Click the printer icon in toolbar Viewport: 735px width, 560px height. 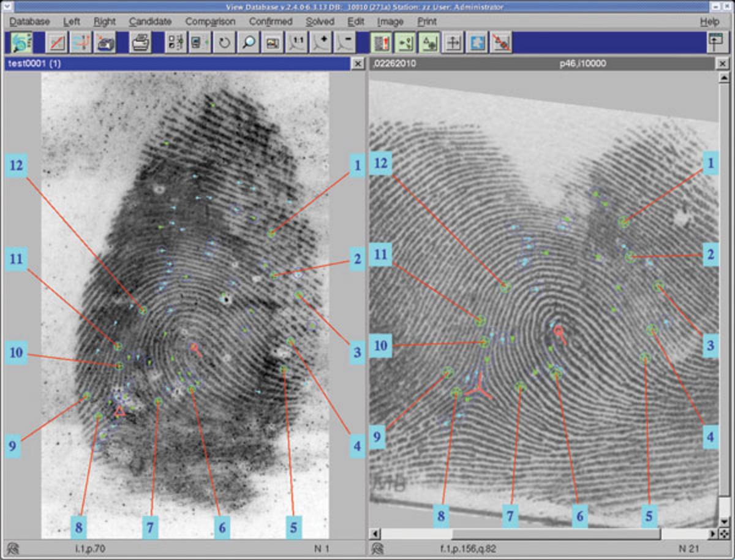click(140, 44)
